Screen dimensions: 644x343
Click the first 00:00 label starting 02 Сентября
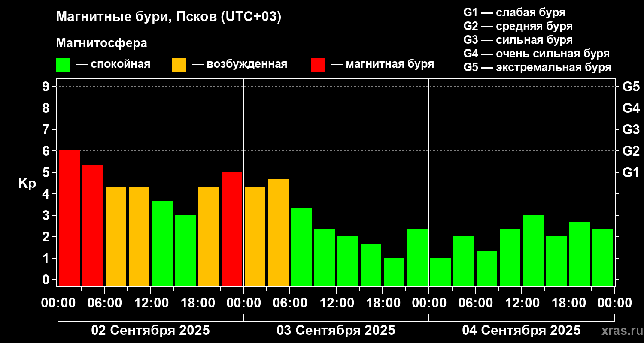[58, 303]
